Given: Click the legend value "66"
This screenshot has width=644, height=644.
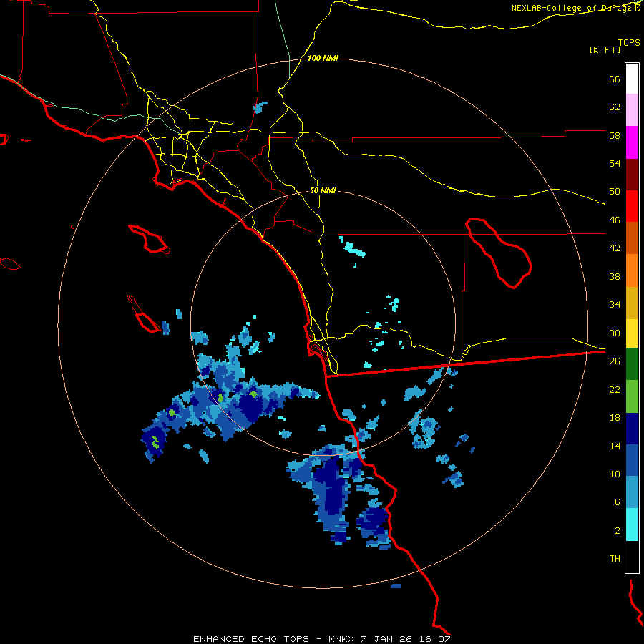Looking at the screenshot, I should (x=615, y=79).
